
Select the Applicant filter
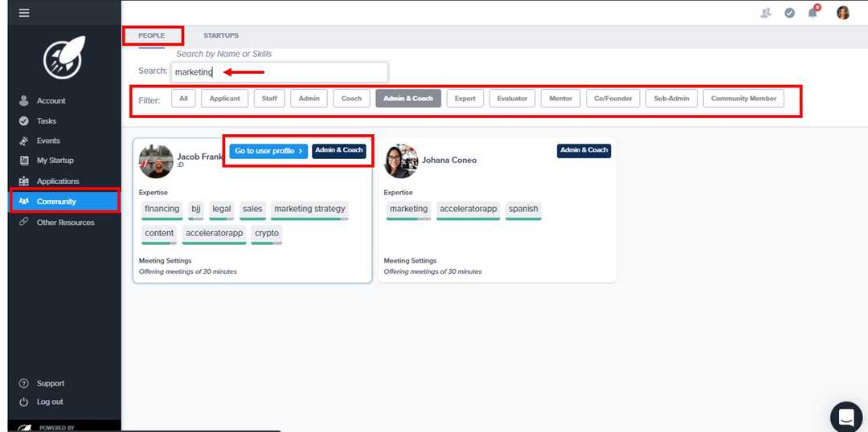[225, 99]
